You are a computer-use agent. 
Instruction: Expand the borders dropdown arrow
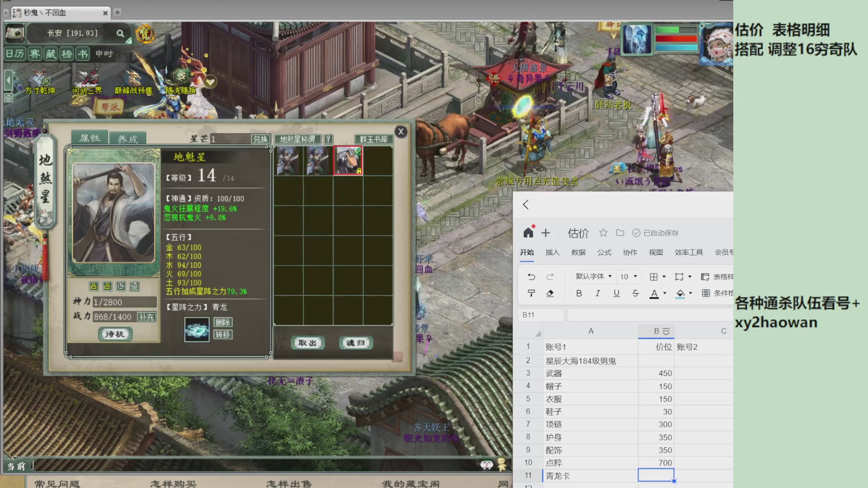[x=664, y=277]
